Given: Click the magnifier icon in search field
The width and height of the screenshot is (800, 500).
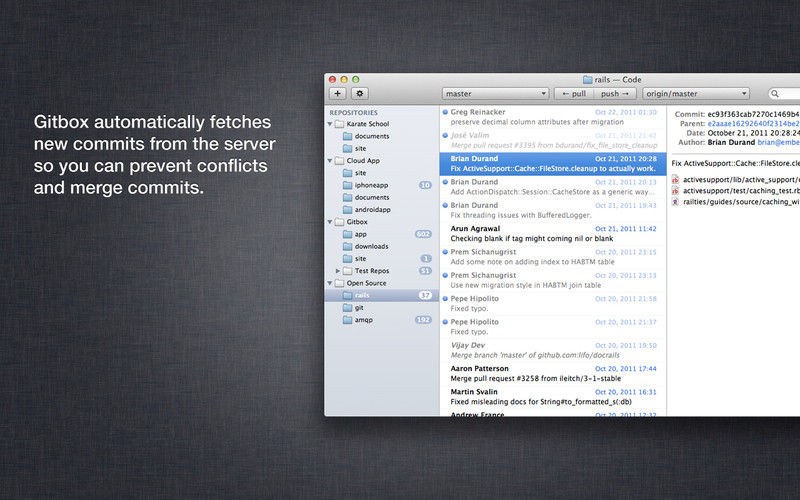Looking at the screenshot, I should click(775, 94).
